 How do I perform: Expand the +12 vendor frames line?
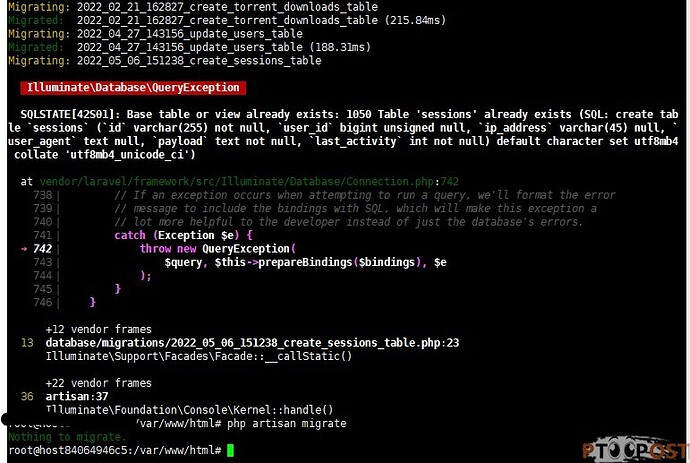pos(99,329)
